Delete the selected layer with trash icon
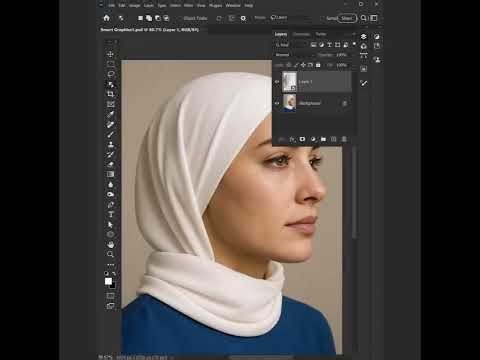This screenshot has height=360, width=480. (344, 139)
